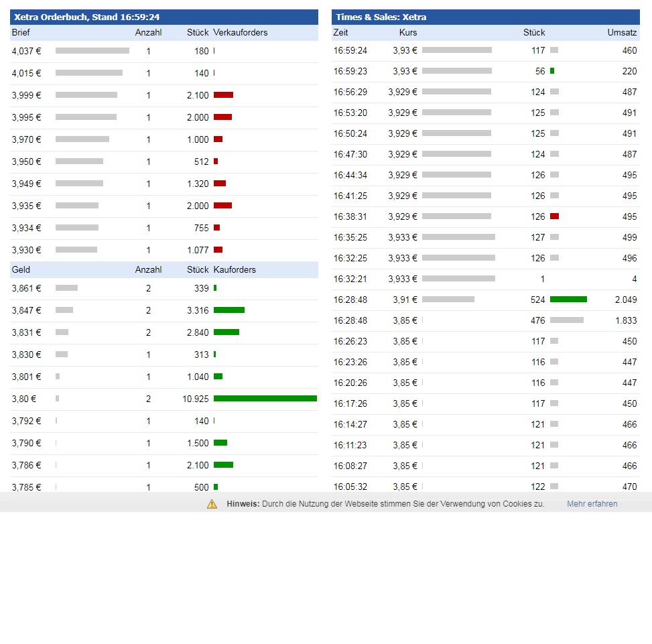The height and width of the screenshot is (644, 652).
Task: Select Times & Sales: Xetra header
Action: coord(381,17)
